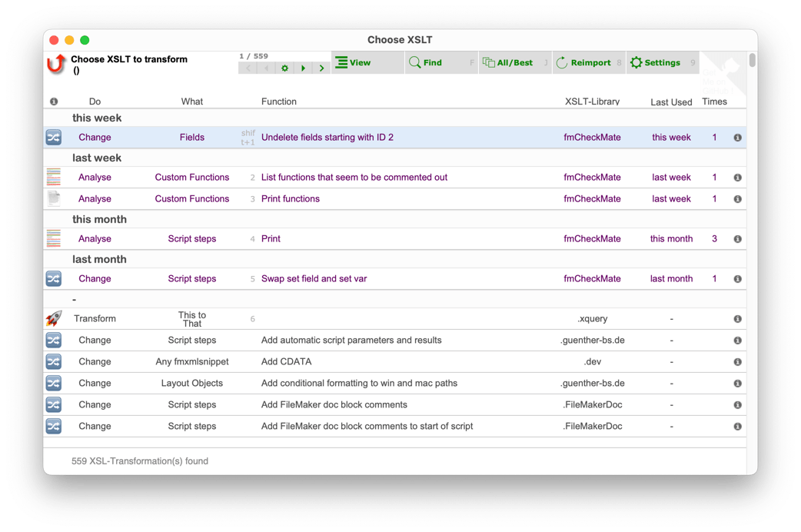Sort by the Function column header

click(279, 101)
